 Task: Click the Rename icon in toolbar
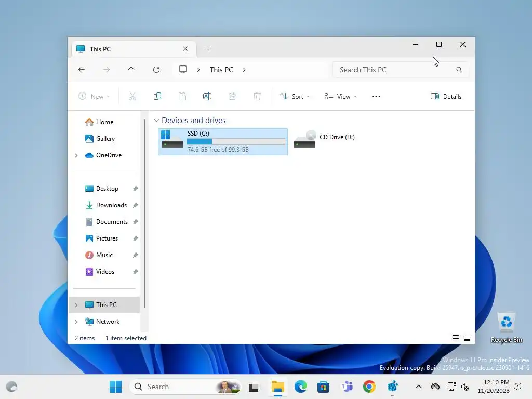click(x=207, y=96)
